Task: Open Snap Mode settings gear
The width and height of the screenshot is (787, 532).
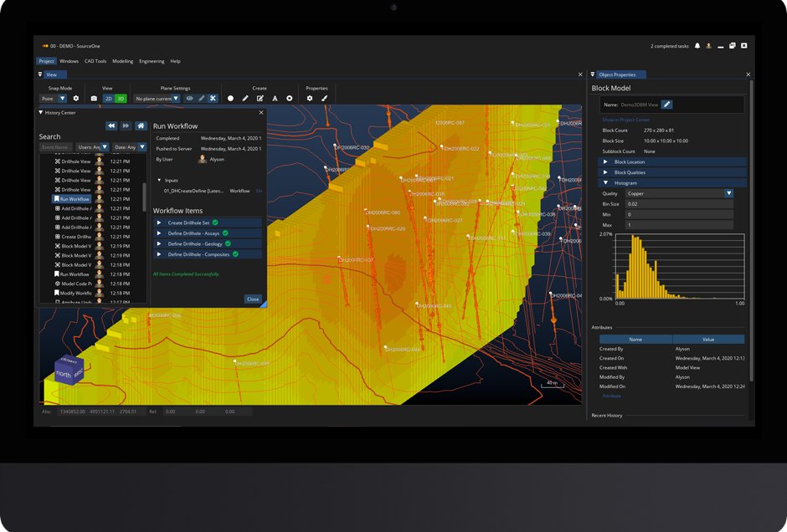Action: [x=76, y=98]
